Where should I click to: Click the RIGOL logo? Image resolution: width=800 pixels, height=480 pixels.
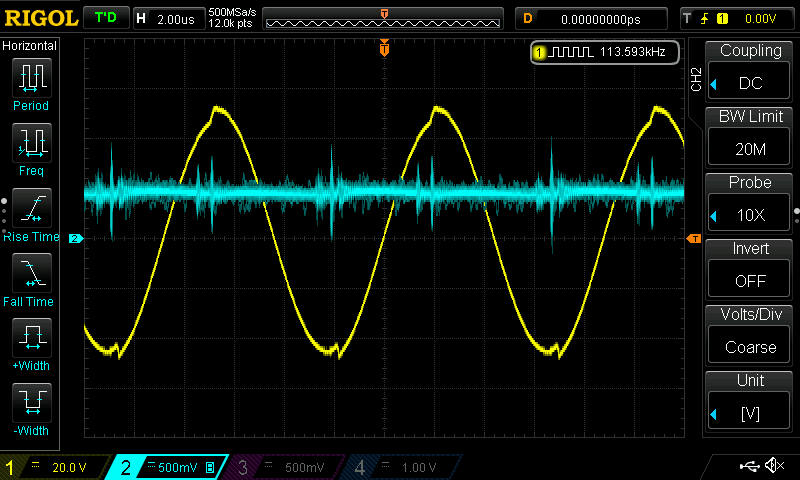click(x=41, y=19)
